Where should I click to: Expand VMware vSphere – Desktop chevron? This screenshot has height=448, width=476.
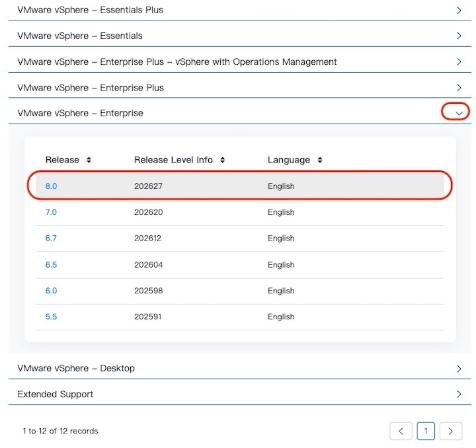(459, 369)
